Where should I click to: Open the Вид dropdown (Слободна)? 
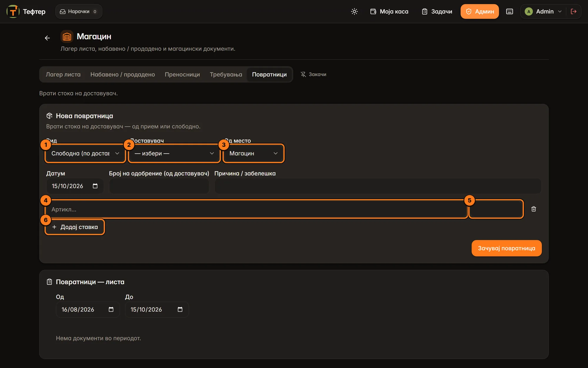[85, 153]
